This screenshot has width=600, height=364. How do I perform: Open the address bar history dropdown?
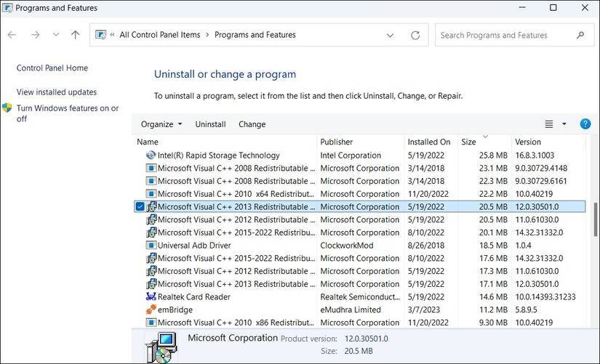[391, 35]
